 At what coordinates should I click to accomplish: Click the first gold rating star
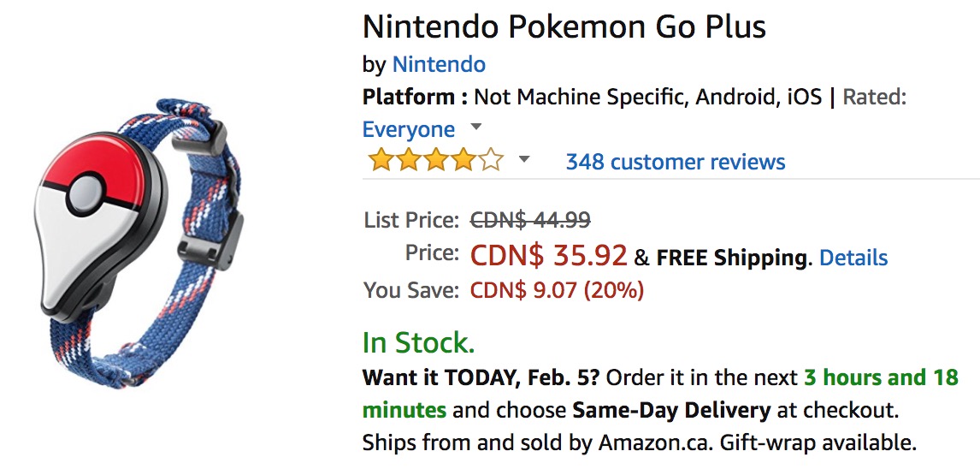point(381,161)
